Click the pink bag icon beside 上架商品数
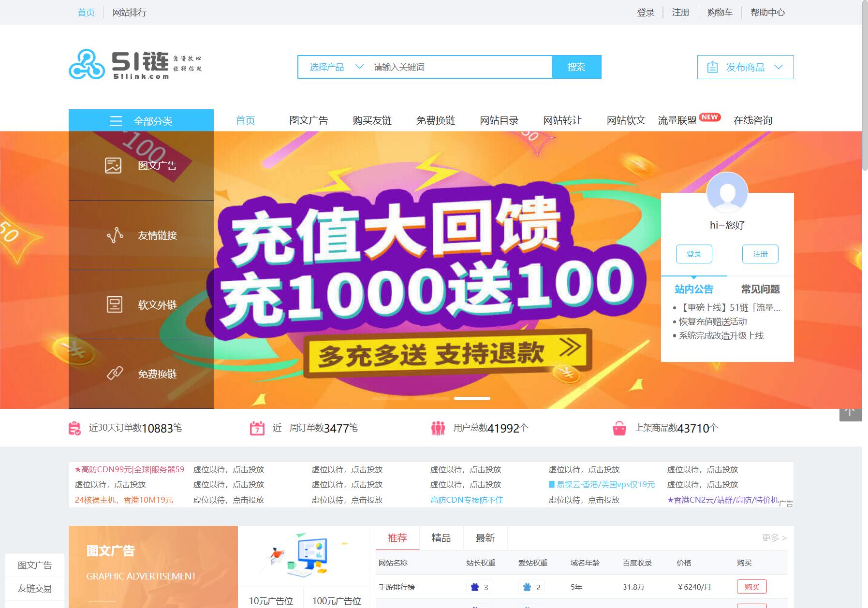 click(619, 428)
